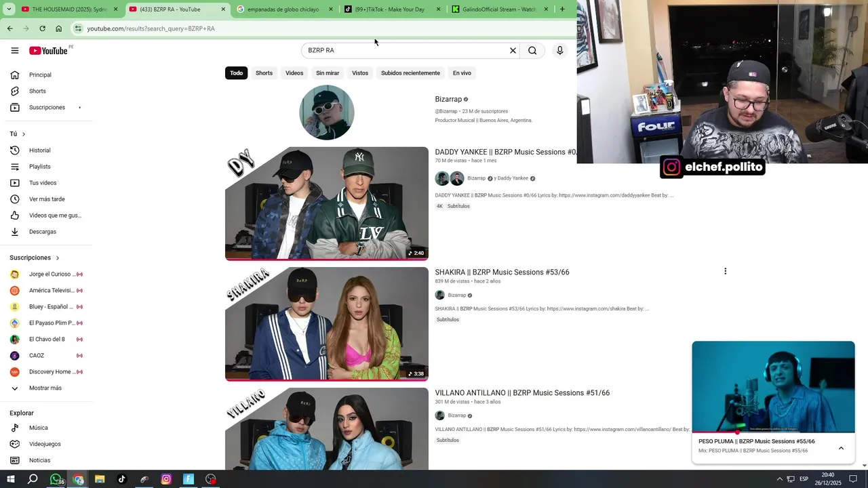Open VILLANO ANTILLANO Music Sessions #51/66 title

[x=522, y=393]
